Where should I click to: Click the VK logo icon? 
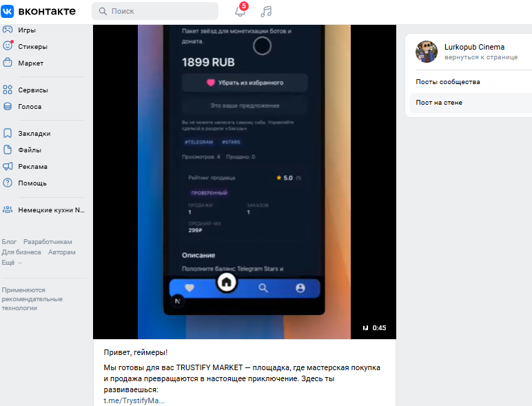click(x=8, y=11)
